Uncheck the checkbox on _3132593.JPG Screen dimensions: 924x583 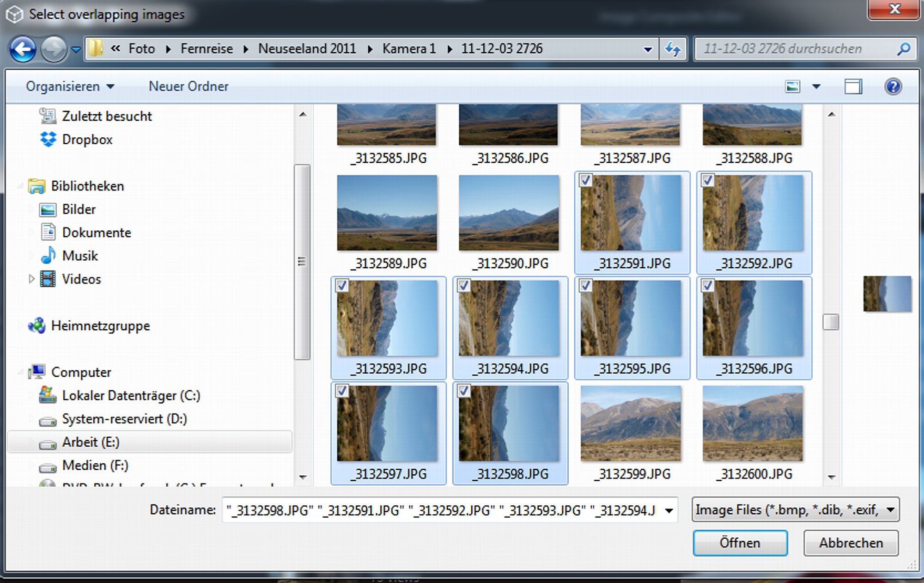[342, 286]
